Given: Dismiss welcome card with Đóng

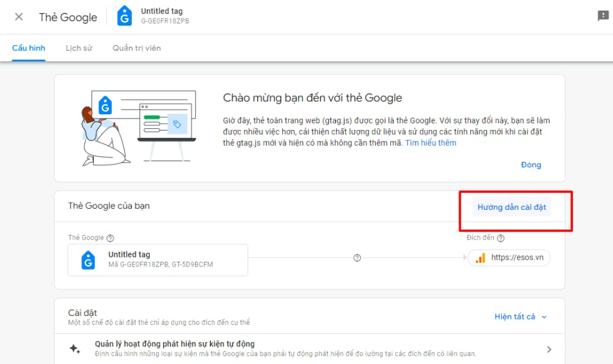Looking at the screenshot, I should pyautogui.click(x=531, y=165).
